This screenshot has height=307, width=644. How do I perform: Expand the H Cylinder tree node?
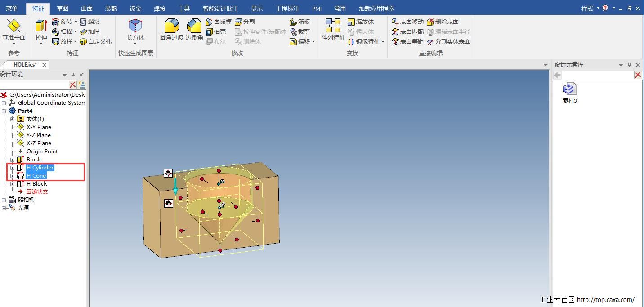click(x=13, y=168)
